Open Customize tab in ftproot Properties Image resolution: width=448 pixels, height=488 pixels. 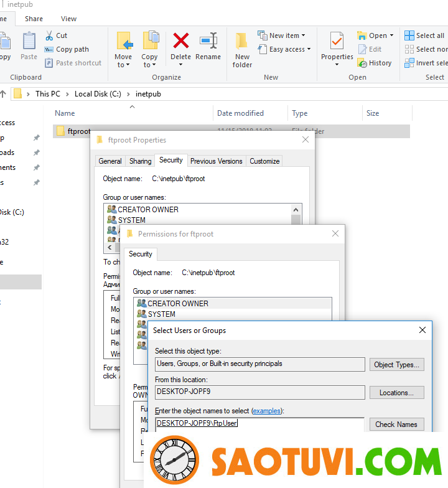point(264,161)
